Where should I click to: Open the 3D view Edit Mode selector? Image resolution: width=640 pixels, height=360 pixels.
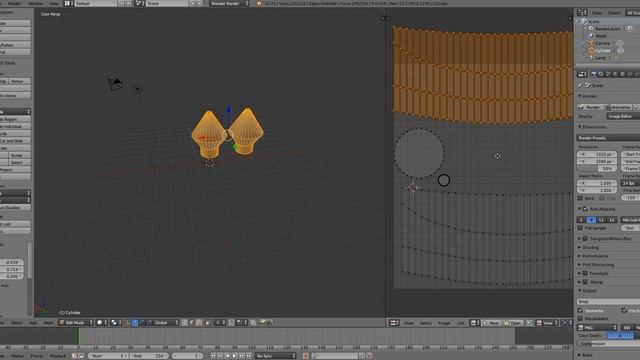[76, 322]
